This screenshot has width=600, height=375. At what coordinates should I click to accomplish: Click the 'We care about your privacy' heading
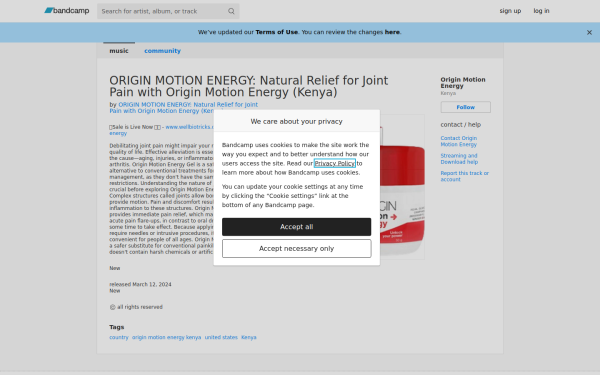pos(297,121)
